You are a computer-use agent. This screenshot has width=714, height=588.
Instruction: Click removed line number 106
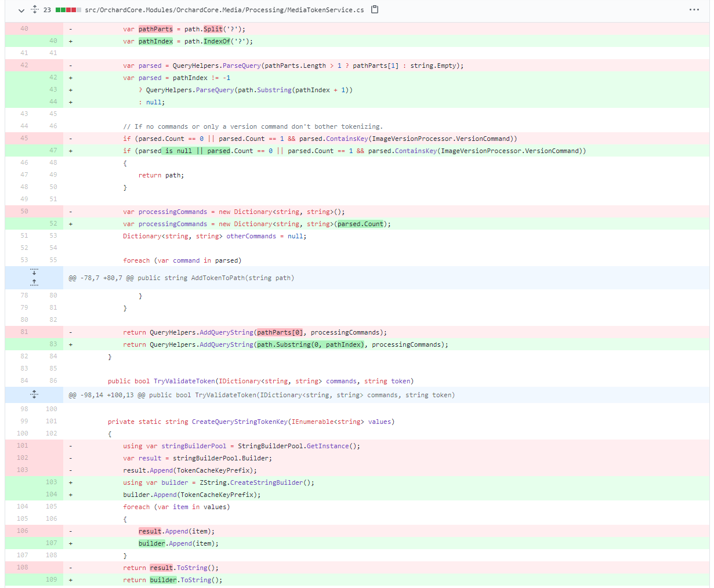click(x=22, y=531)
